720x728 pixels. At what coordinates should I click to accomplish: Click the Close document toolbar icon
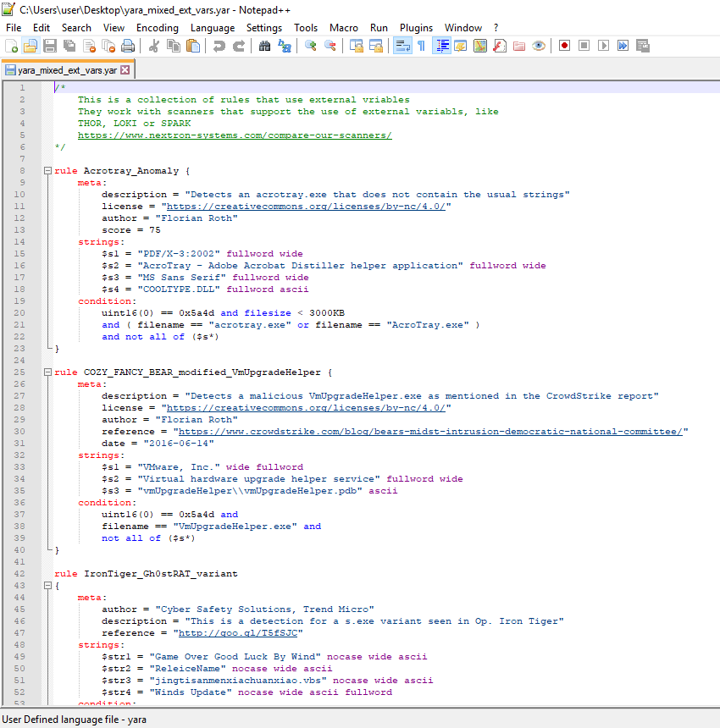coord(89,46)
